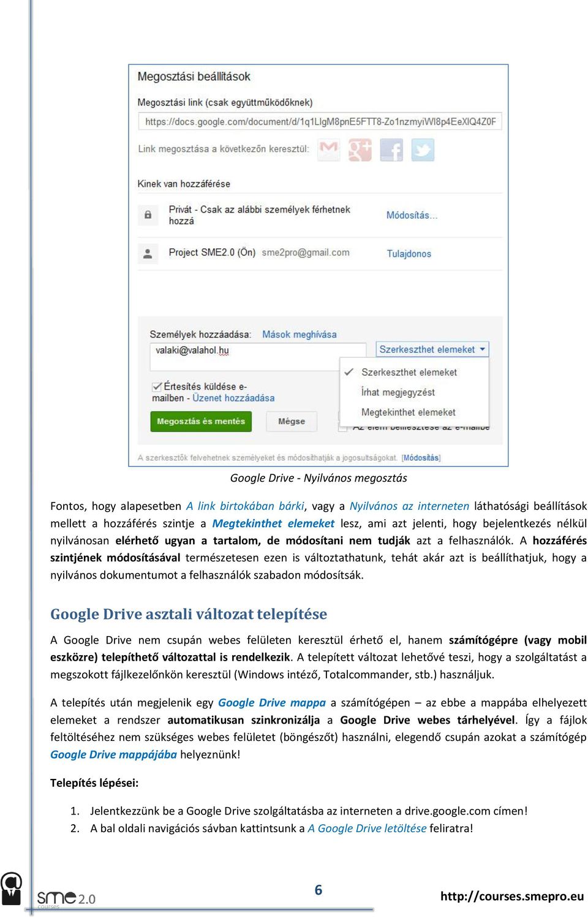
Task: Click the Google Drive asztali változat telepítése heading
Action: click(189, 614)
